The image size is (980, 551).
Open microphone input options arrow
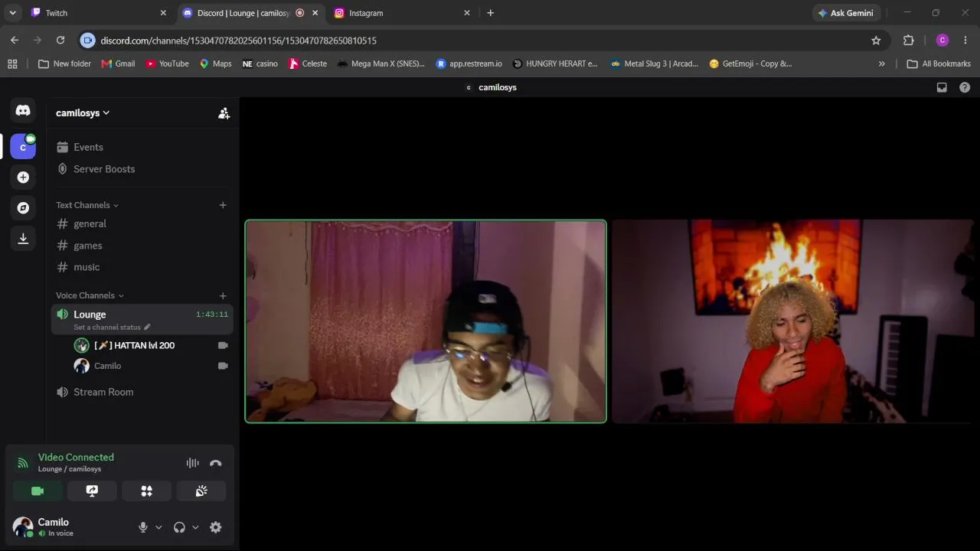(158, 527)
